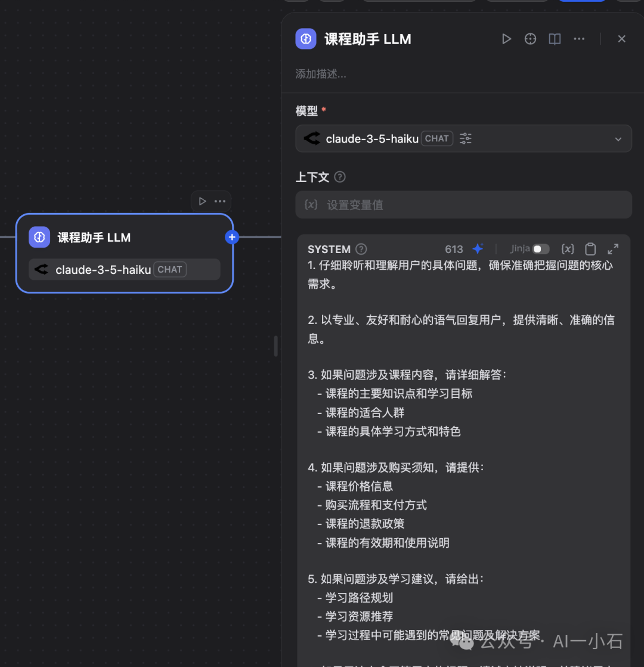This screenshot has width=644, height=667.
Task: Click the prompt generator sparkle icon
Action: coord(478,249)
